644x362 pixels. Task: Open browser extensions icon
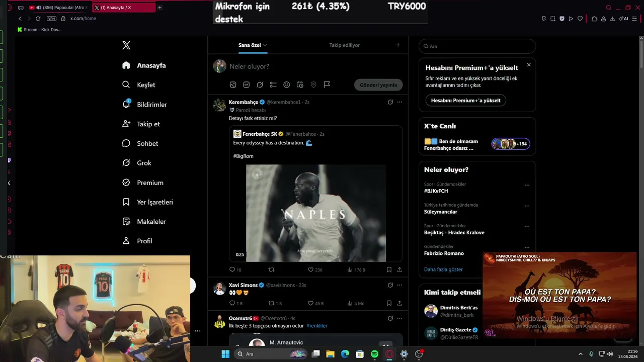click(x=594, y=19)
